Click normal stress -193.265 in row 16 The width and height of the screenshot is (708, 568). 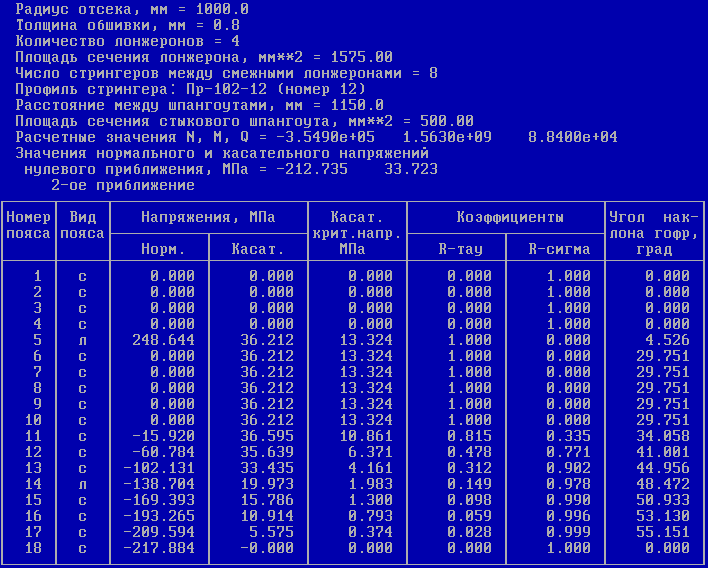click(x=159, y=516)
